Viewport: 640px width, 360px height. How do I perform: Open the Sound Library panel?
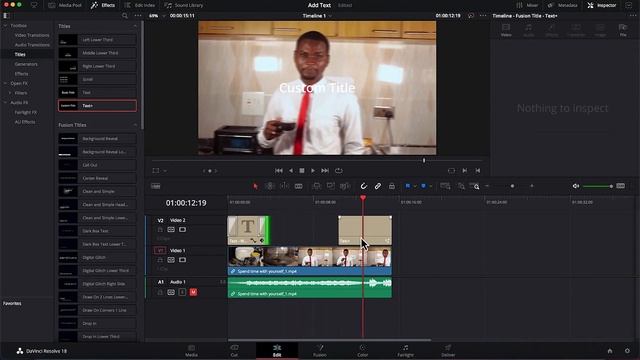(184, 5)
